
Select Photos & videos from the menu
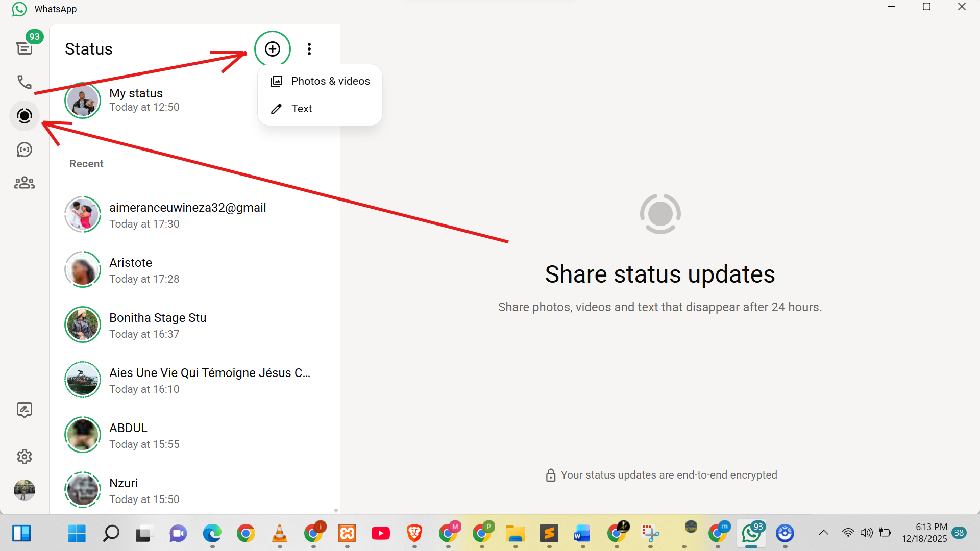click(x=330, y=81)
